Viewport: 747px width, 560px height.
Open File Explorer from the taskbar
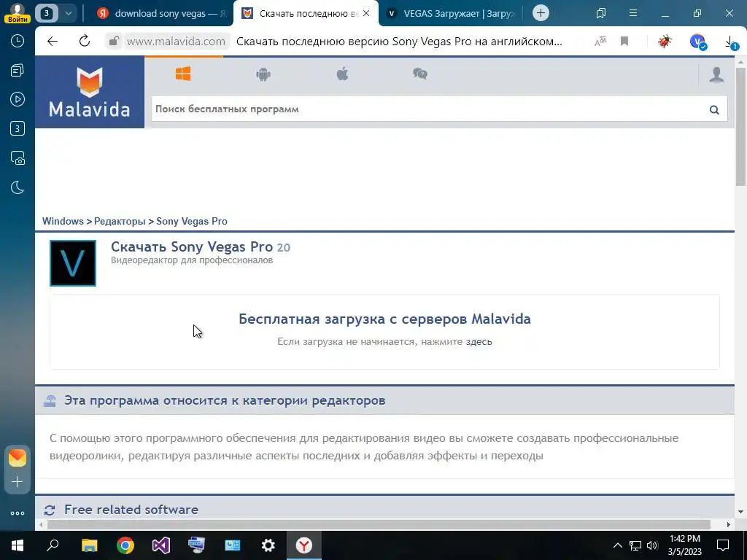[89, 545]
